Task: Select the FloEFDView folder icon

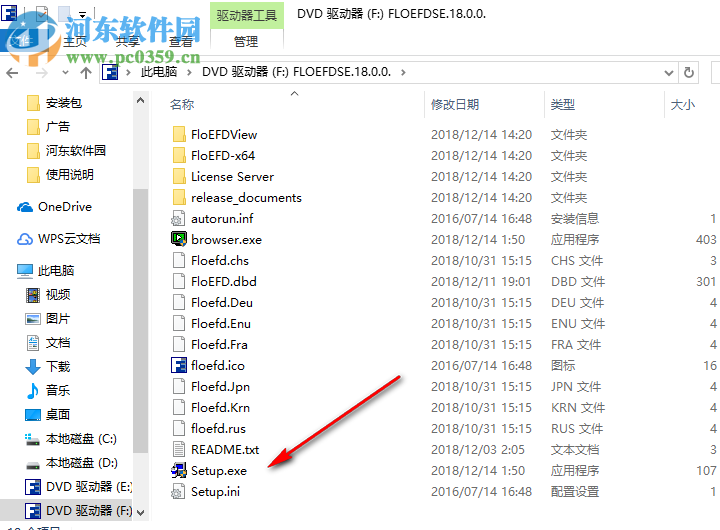Action: [179, 135]
